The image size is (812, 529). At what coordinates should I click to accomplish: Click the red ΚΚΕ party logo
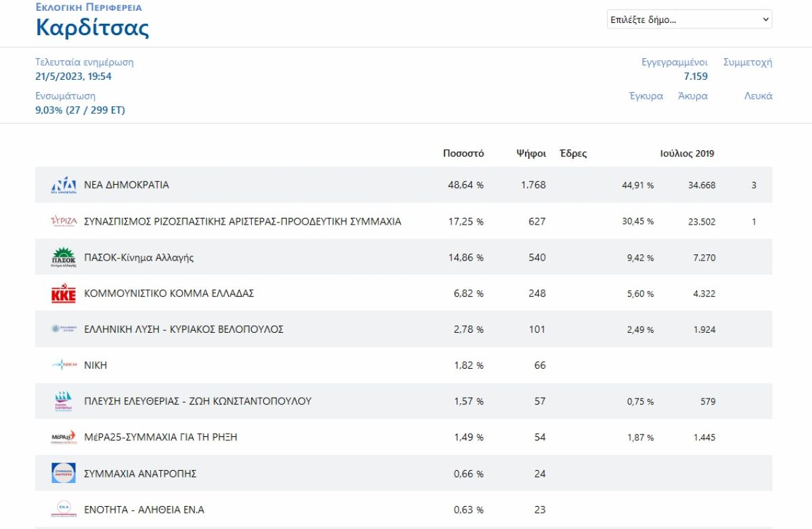click(64, 294)
